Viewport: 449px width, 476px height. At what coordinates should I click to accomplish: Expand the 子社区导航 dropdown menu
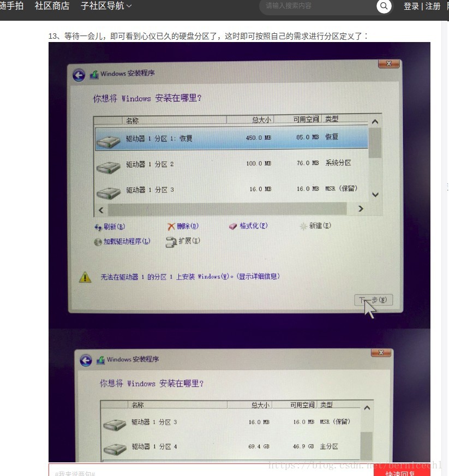[x=106, y=6]
